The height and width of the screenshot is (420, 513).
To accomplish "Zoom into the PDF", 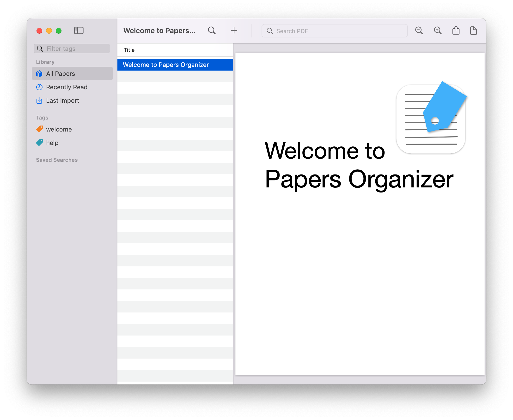I will 438,30.
